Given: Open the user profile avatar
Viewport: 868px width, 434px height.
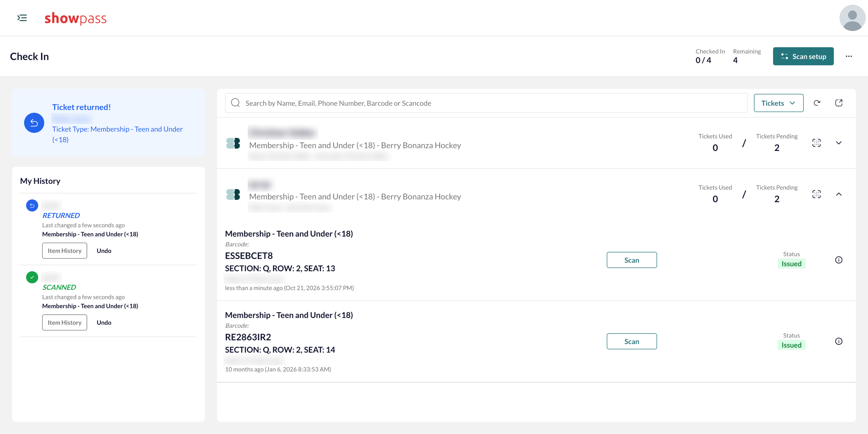Looking at the screenshot, I should point(852,18).
